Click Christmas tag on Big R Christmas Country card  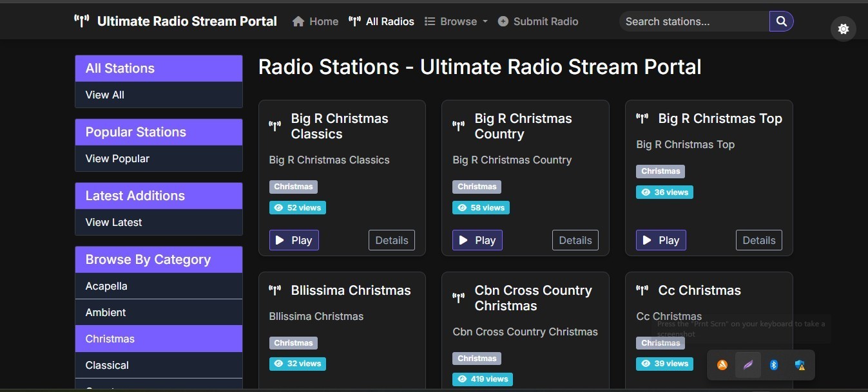(477, 187)
